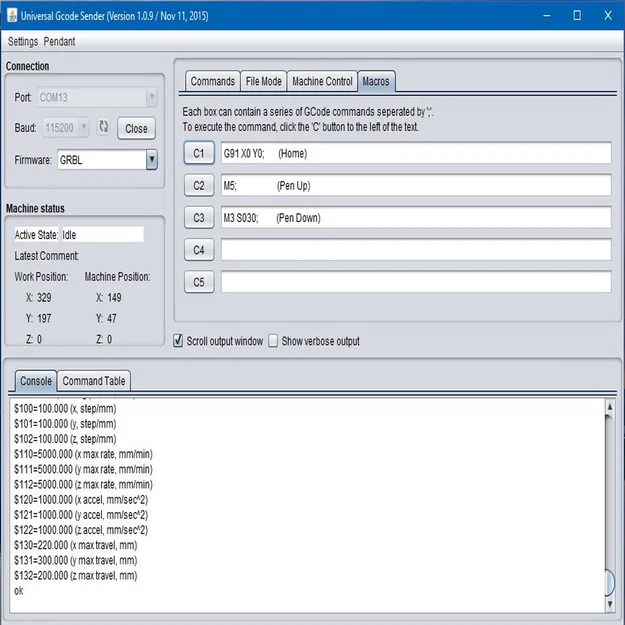Open the Machine Control tab
This screenshot has height=625, width=625.
coord(322,81)
